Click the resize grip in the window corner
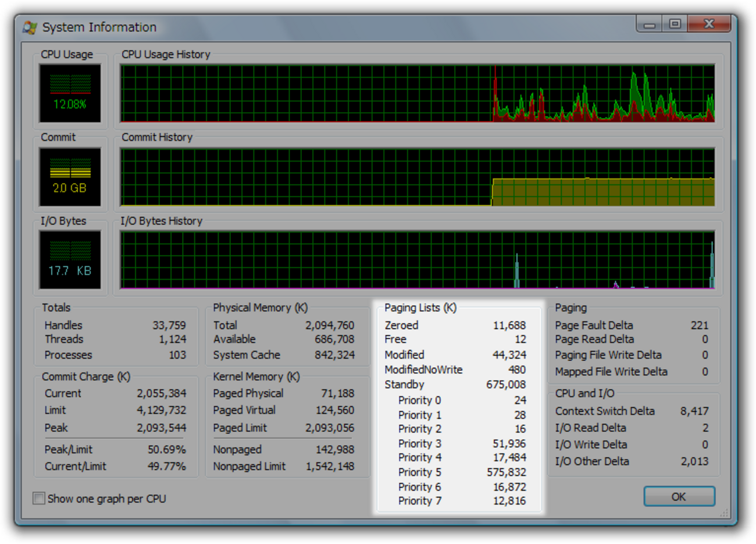Viewport: 756px width, 544px height. point(724,513)
